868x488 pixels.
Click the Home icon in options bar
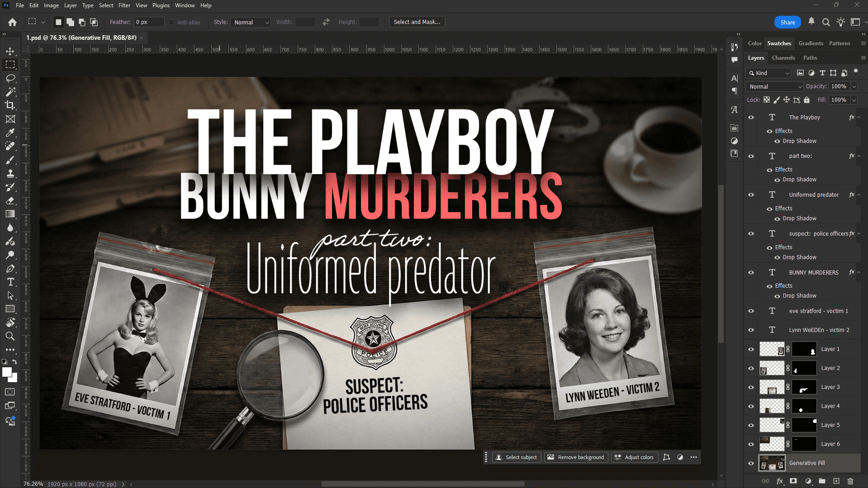[12, 22]
